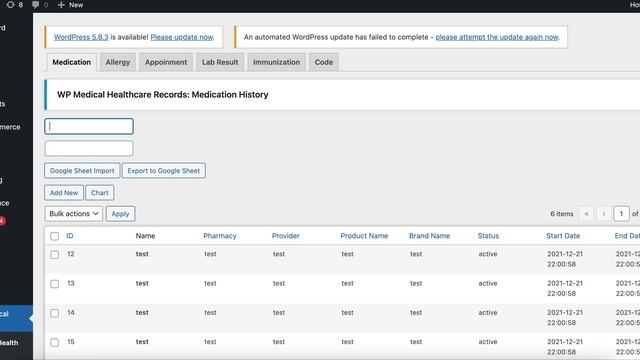Open the Lab Result tab
The height and width of the screenshot is (360, 640).
pyautogui.click(x=220, y=62)
